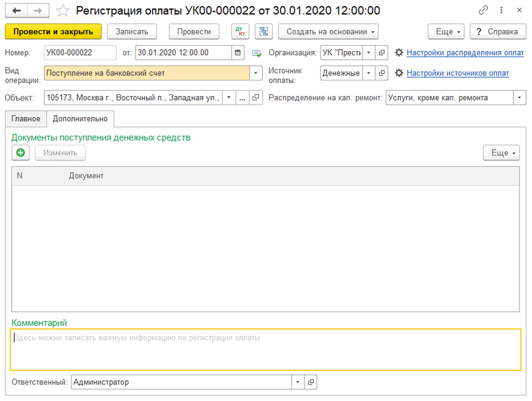
Task: Open the three-dot window options menu
Action: click(501, 10)
